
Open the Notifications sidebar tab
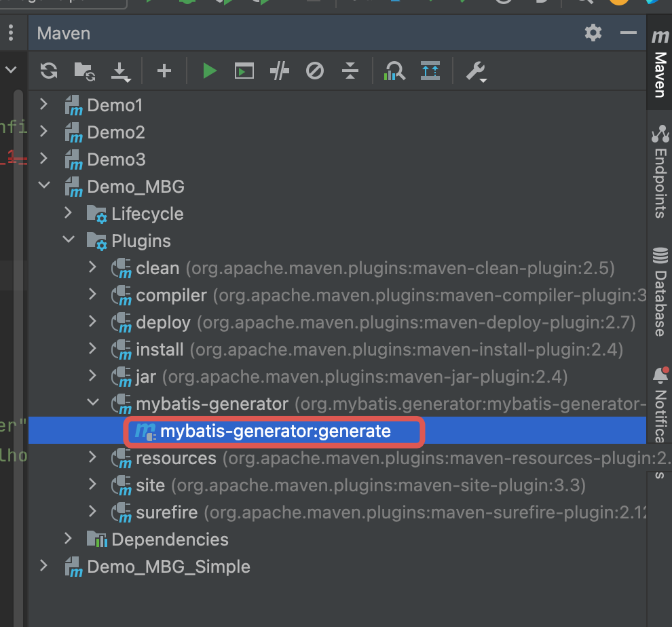pos(660,405)
